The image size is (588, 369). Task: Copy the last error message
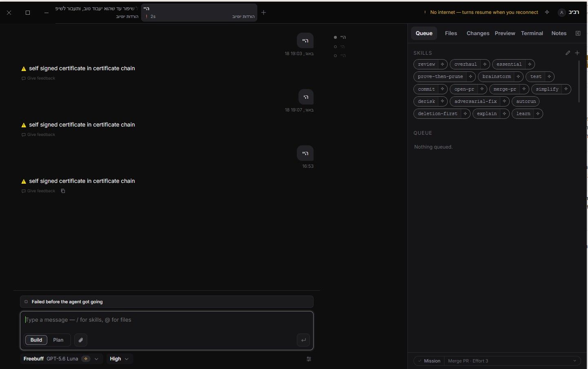coord(63,191)
